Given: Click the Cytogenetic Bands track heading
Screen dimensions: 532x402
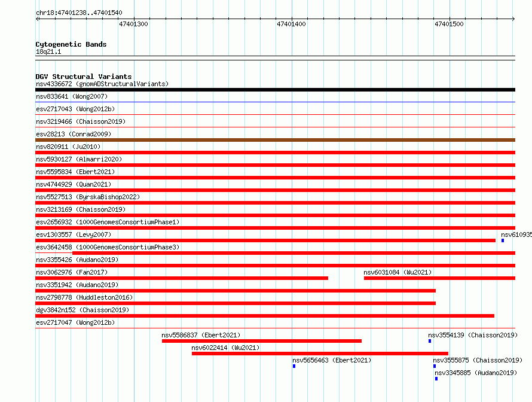Looking at the screenshot, I should (71, 44).
